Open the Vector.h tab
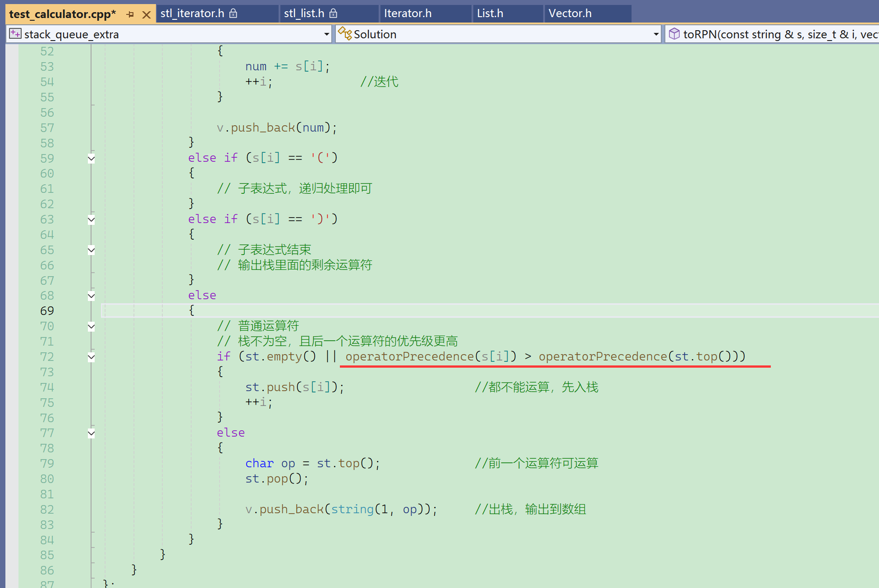 pyautogui.click(x=570, y=14)
